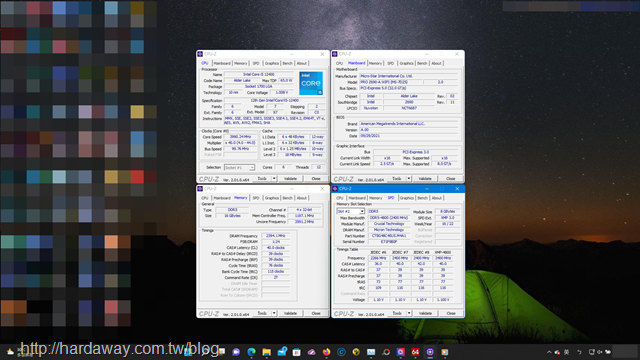This screenshot has height=360, width=640.
Task: Open Tools dropdown arrow in SPD window
Action: pos(409,313)
